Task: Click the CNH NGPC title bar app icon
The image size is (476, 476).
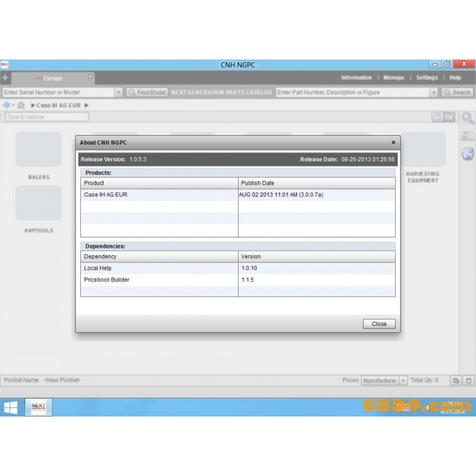Action: coord(5,65)
